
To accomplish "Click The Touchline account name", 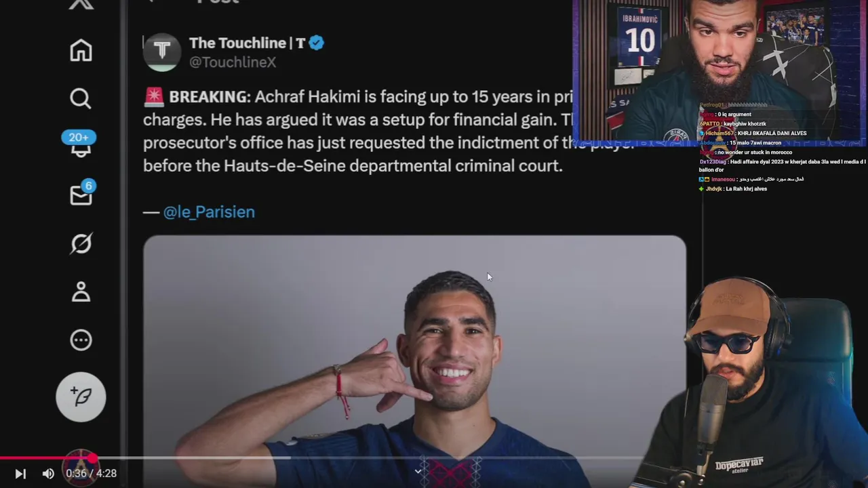I will (x=248, y=43).
